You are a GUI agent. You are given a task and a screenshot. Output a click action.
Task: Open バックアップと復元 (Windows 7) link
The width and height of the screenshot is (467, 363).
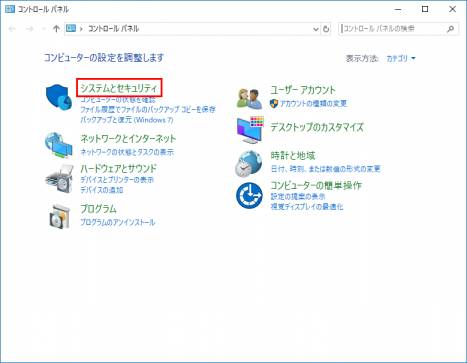pyautogui.click(x=127, y=120)
